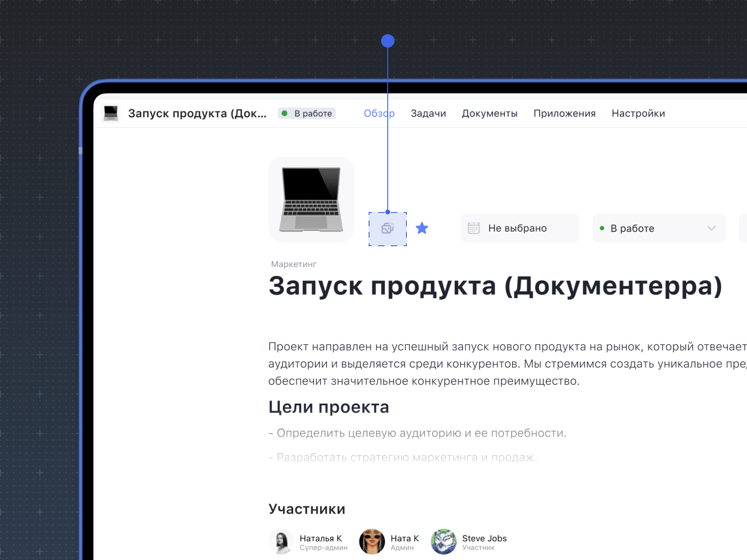Click the Маркетинг category label
The width and height of the screenshot is (747, 560).
click(293, 264)
